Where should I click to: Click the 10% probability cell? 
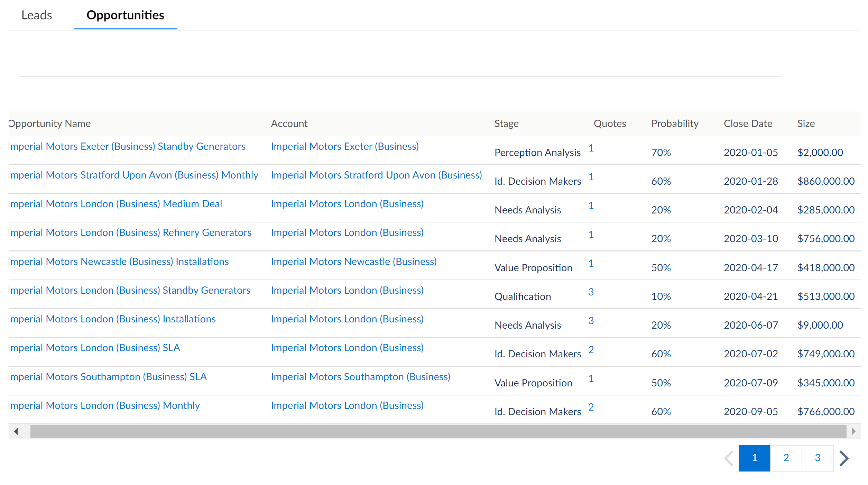pos(661,296)
